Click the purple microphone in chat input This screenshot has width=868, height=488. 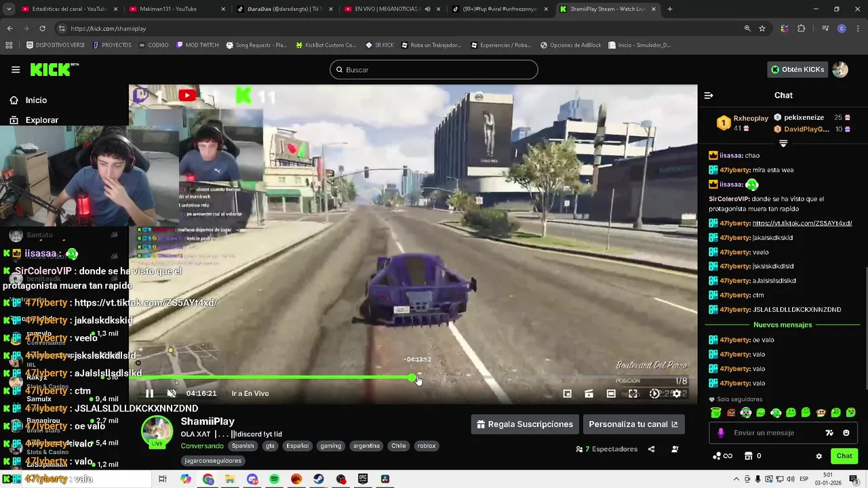tap(721, 432)
